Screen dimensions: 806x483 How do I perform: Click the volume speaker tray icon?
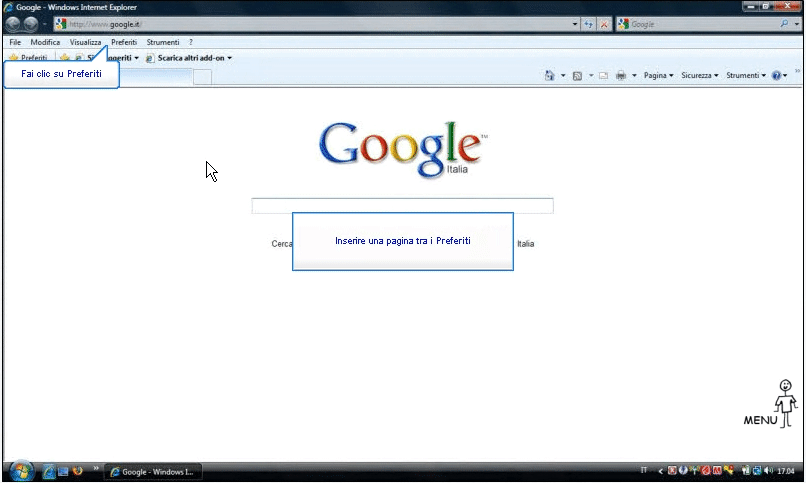768,471
